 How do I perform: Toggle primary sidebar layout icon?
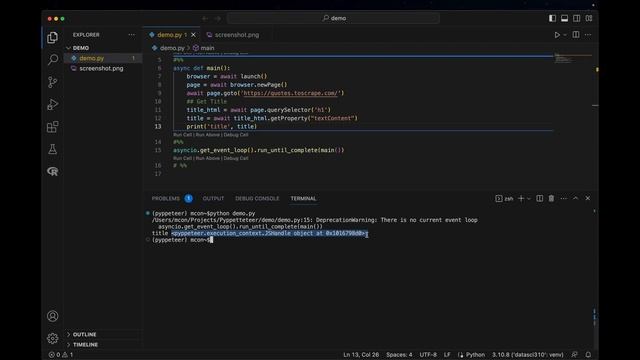552,18
